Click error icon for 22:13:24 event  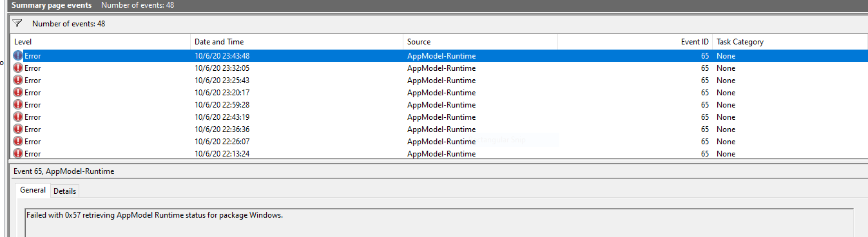tap(18, 154)
